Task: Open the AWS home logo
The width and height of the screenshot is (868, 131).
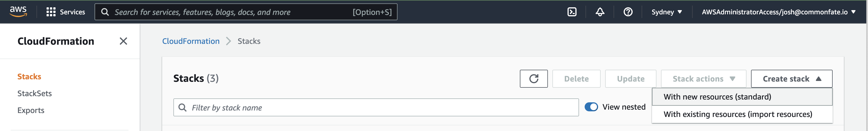Action: [18, 12]
